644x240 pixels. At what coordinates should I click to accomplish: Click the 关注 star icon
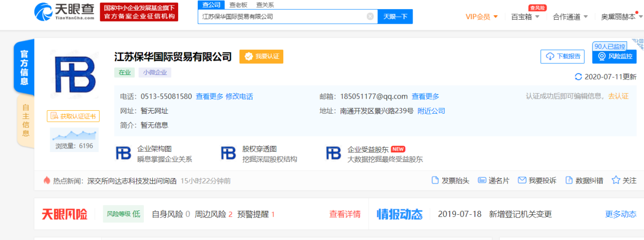coord(616,180)
